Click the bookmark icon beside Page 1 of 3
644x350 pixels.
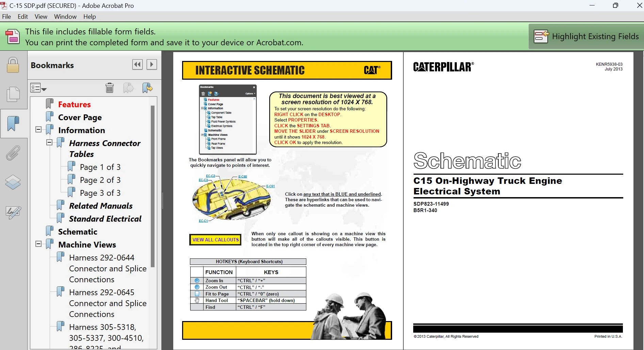[x=71, y=166]
